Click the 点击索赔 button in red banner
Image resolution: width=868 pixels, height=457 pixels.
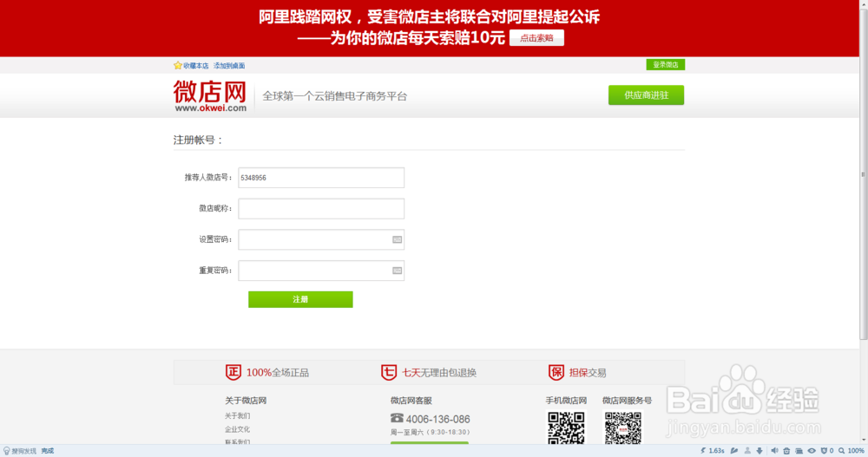536,37
